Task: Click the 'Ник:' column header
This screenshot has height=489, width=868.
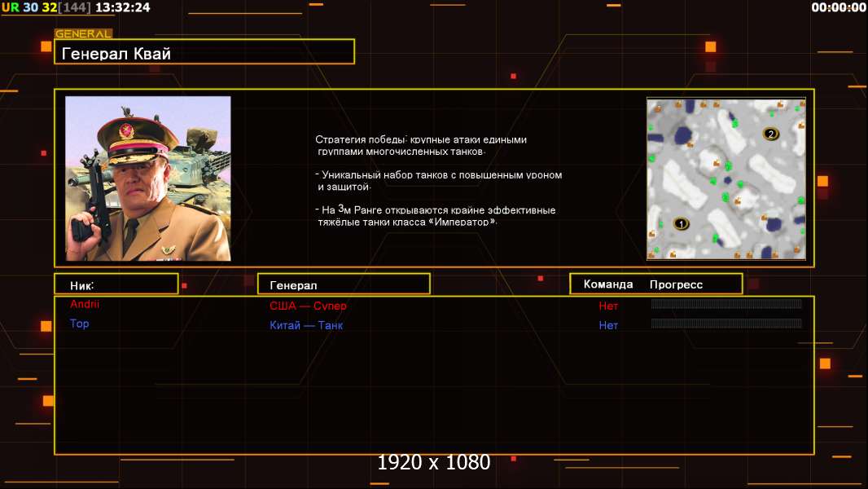Action: tap(116, 284)
